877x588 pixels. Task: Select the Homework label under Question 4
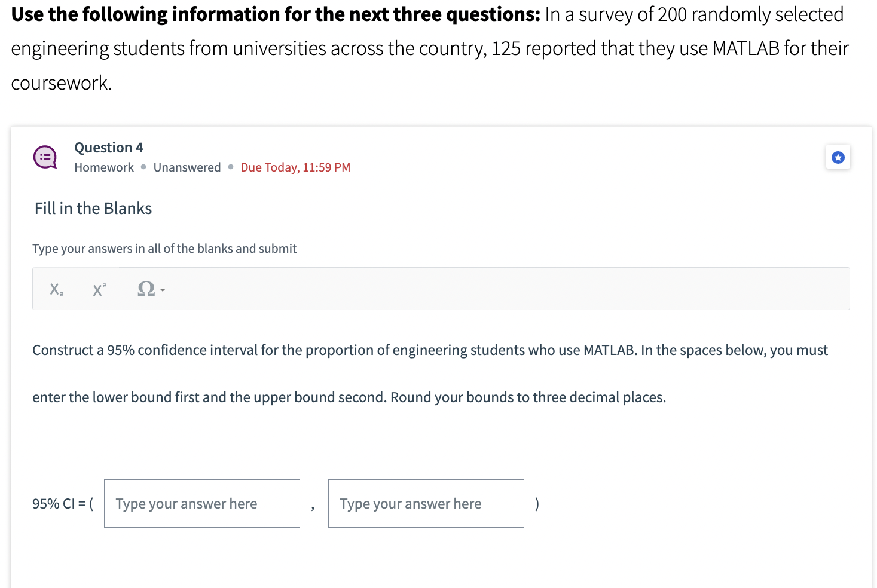[103, 167]
